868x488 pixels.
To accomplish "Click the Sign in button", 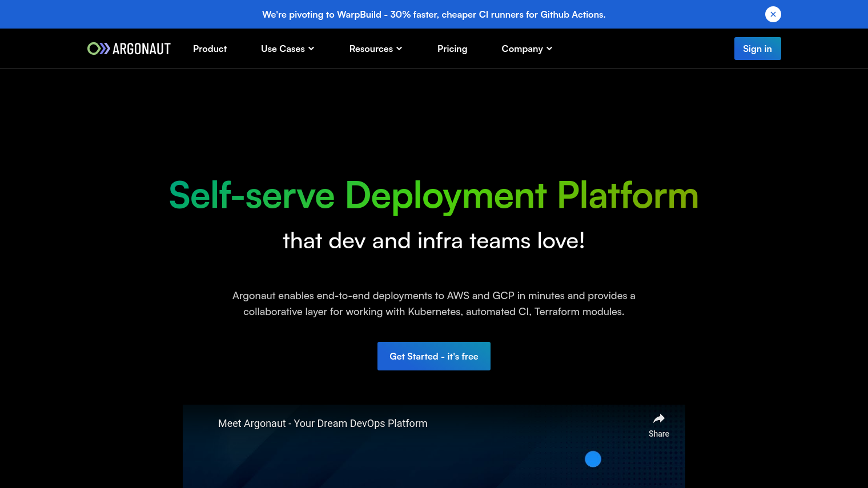I will tap(757, 49).
